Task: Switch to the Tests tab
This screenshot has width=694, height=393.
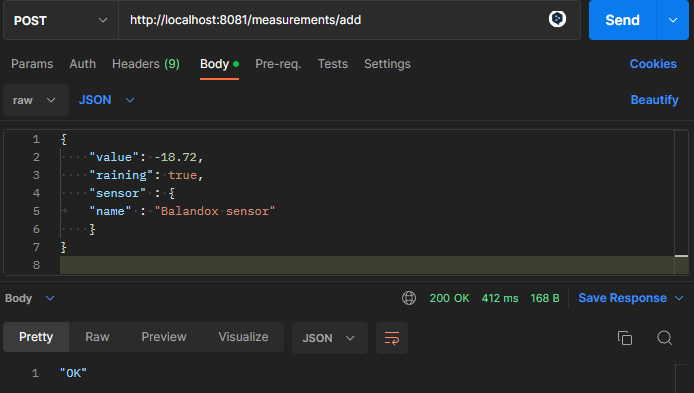Action: (x=333, y=64)
